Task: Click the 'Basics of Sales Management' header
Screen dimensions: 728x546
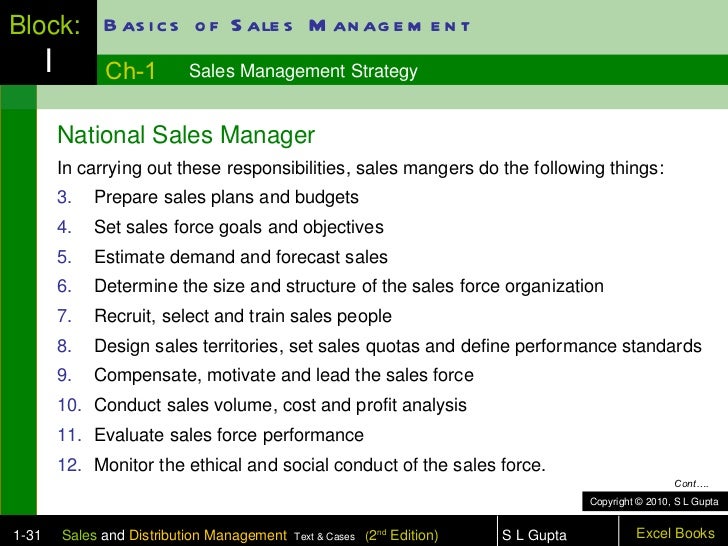Action: pyautogui.click(x=286, y=26)
